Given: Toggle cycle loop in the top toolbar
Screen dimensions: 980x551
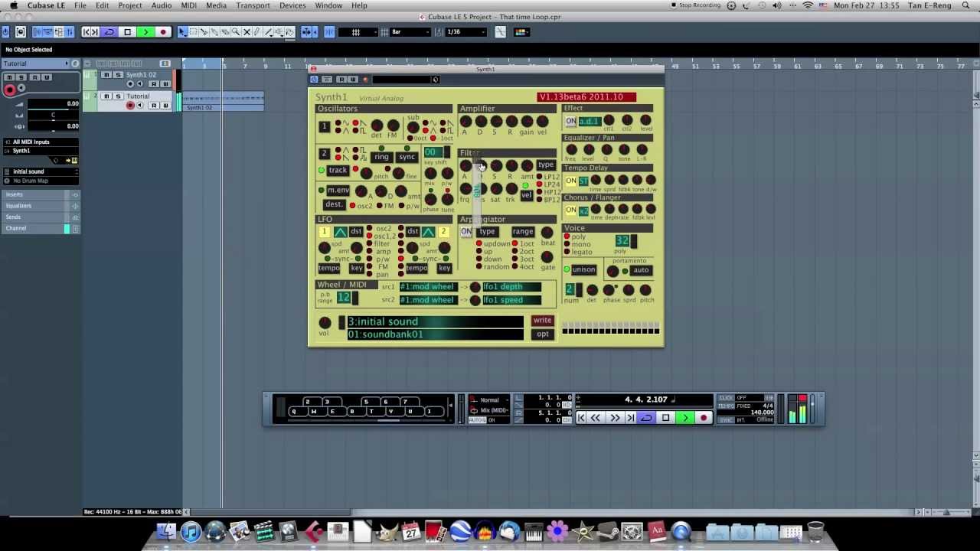Looking at the screenshot, I should 109,32.
